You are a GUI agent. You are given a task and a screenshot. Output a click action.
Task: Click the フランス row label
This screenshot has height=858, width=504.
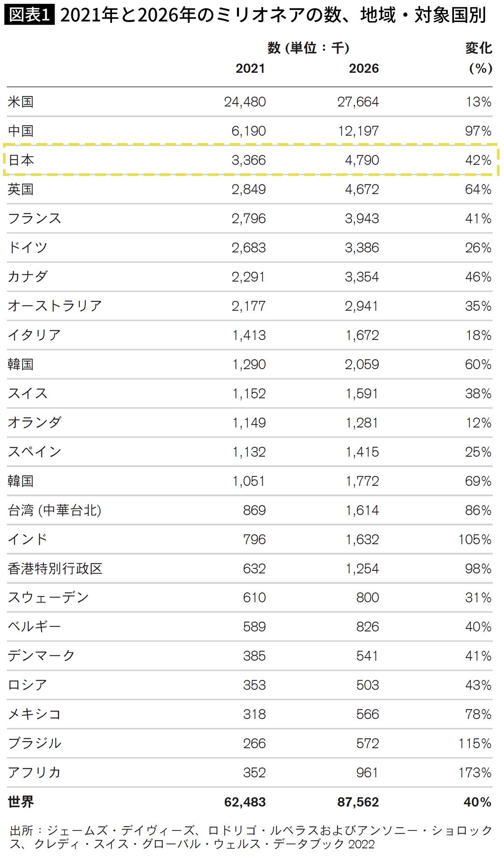tap(35, 219)
